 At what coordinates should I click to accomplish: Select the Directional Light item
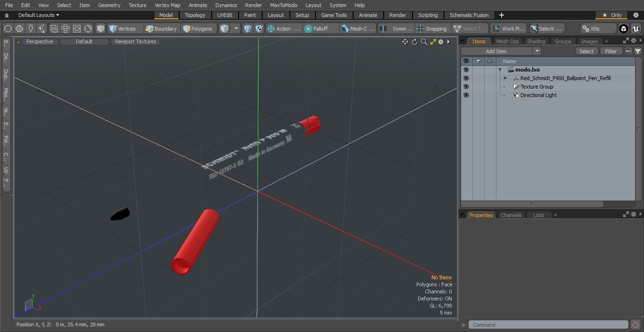coord(538,95)
